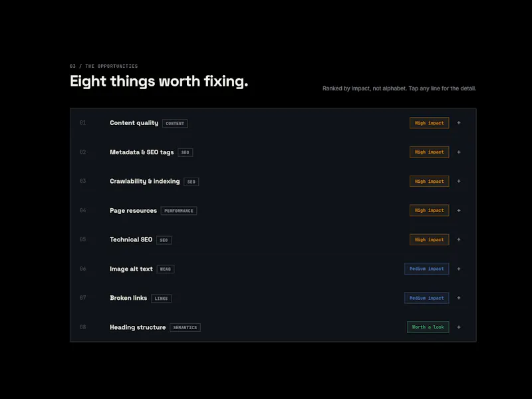
Task: Select High impact badge on Content quality
Action: 429,123
